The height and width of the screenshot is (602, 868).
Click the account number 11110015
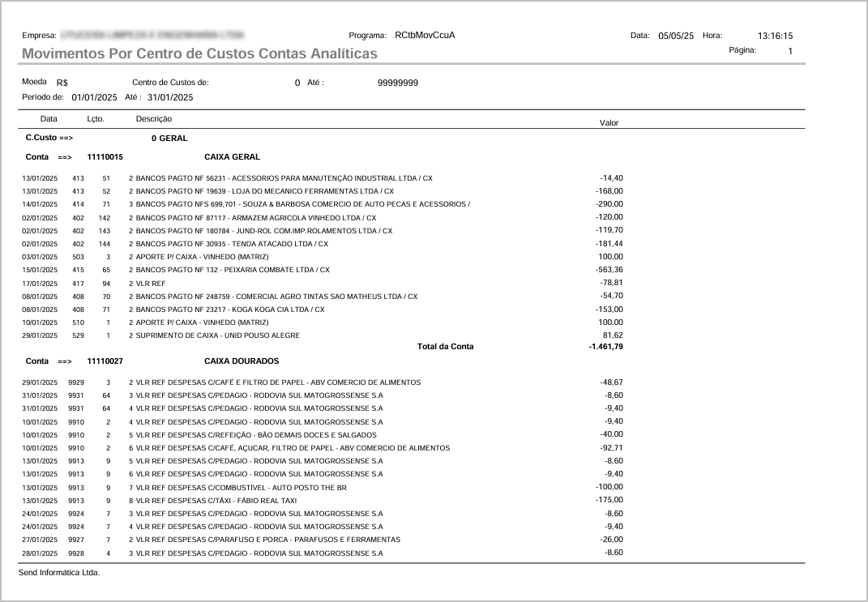point(105,157)
